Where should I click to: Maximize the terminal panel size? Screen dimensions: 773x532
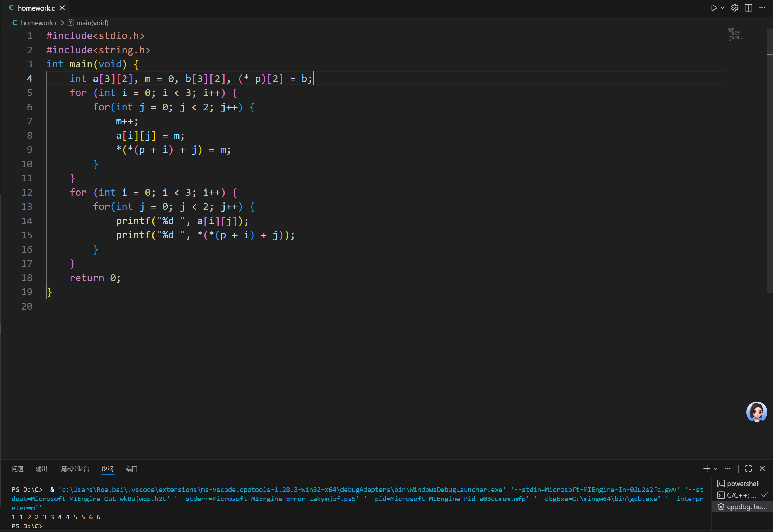[x=748, y=468]
